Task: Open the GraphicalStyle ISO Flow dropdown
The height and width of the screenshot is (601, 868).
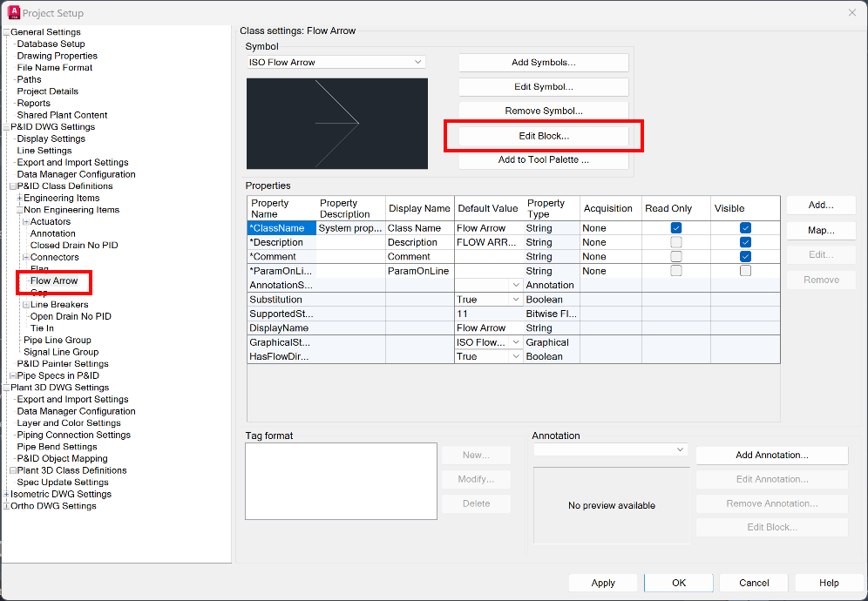Action: (x=516, y=342)
